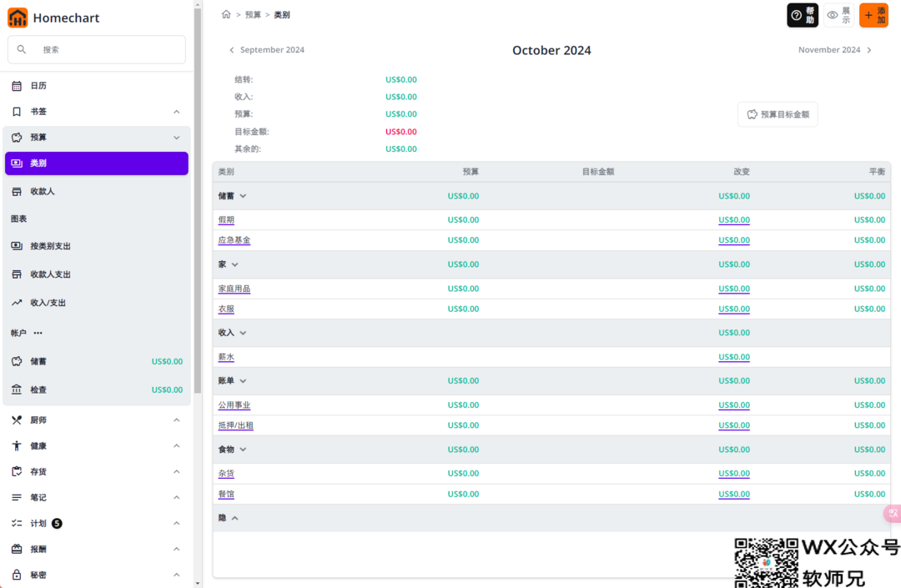Collapse the 预算 sidebar section chevron

click(x=176, y=138)
